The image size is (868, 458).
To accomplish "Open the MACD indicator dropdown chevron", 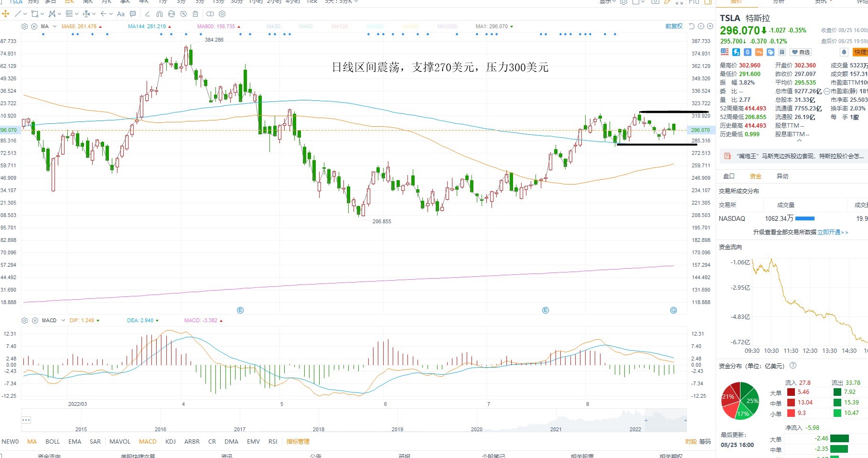I will coord(63,320).
